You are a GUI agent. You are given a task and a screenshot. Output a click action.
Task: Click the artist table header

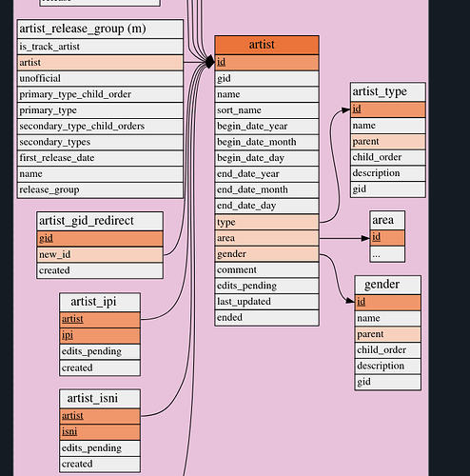pyautogui.click(x=266, y=45)
